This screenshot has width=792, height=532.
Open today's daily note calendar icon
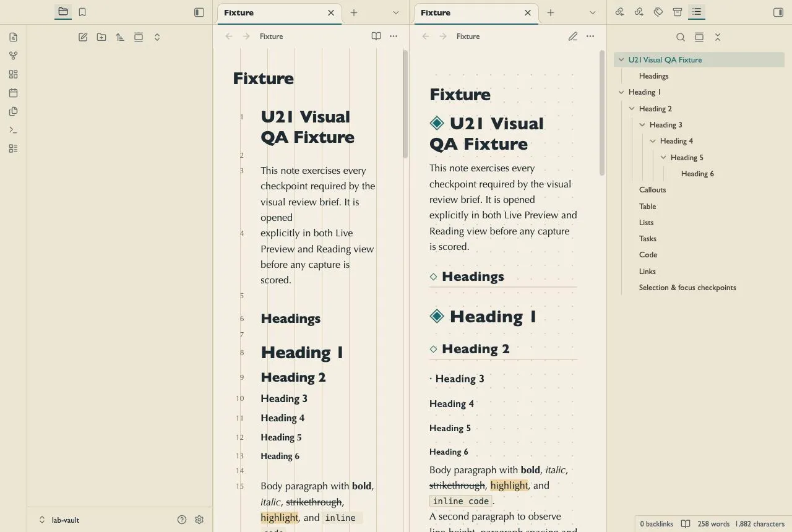tap(14, 93)
